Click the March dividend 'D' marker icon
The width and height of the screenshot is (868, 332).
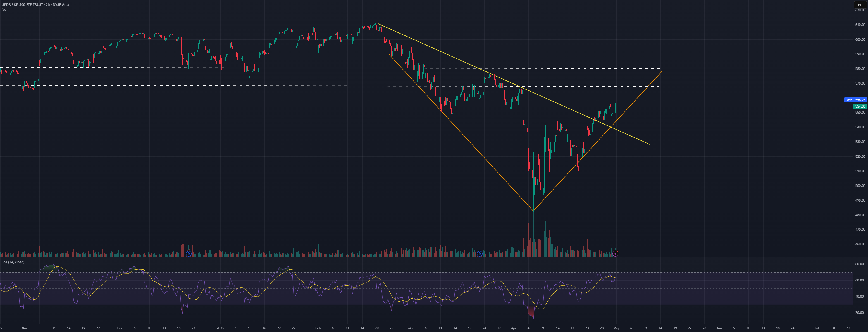pos(480,254)
